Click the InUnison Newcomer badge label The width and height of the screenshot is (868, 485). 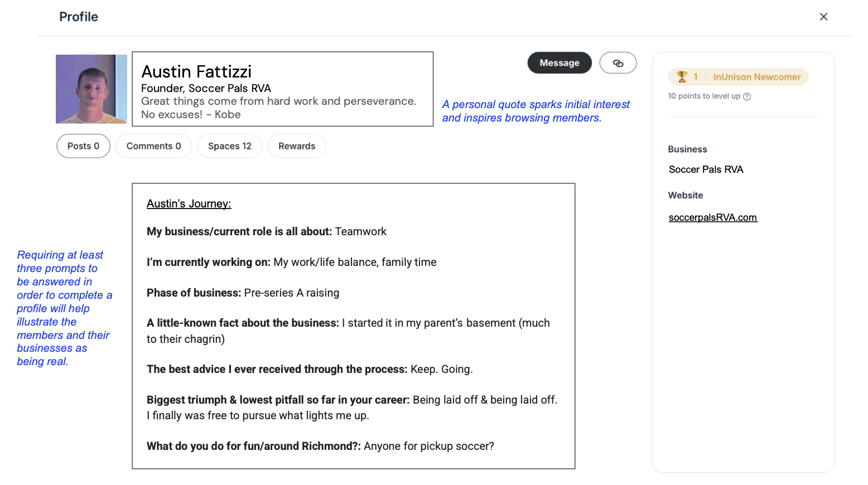pos(756,77)
